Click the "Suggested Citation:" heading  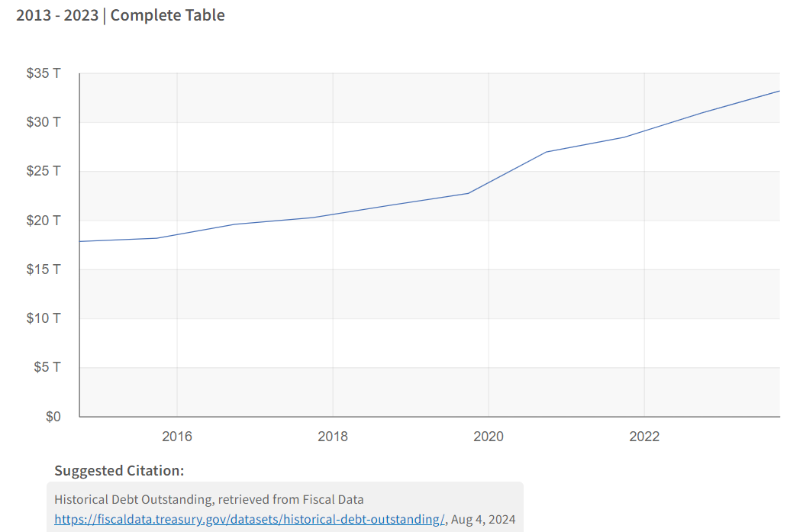coord(119,470)
